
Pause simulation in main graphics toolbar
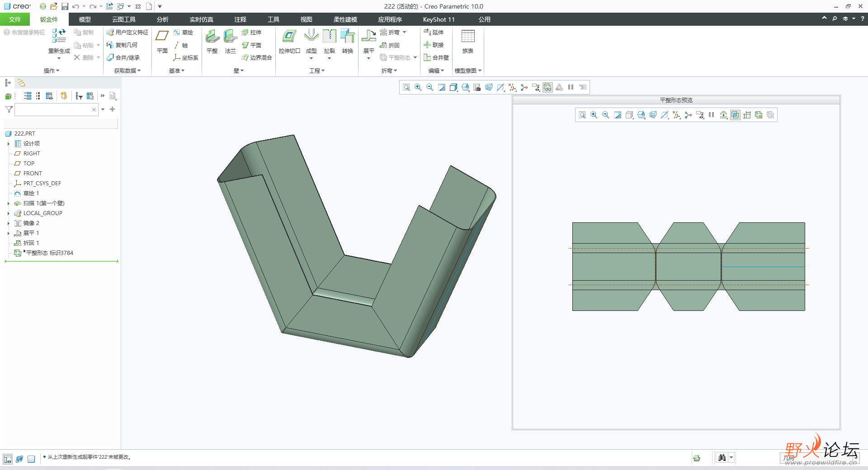(571, 87)
